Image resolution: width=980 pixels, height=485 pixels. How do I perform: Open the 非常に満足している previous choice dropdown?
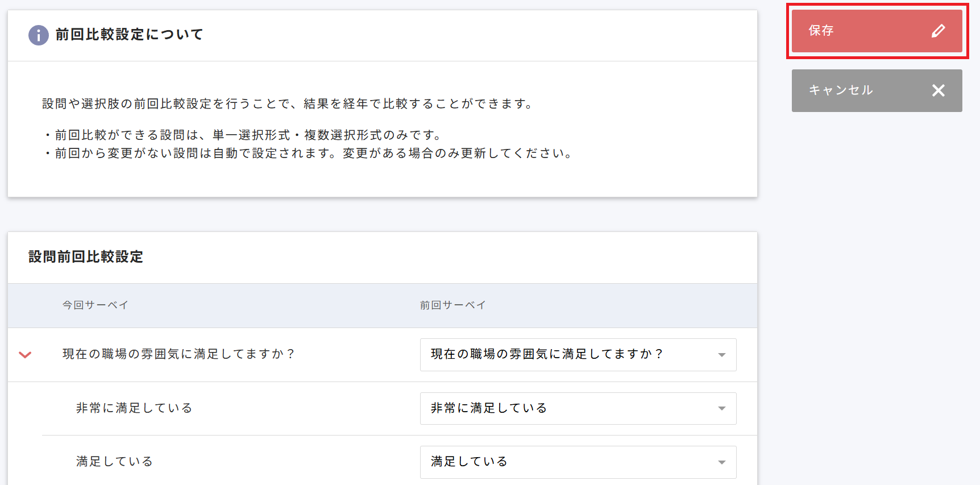(x=578, y=408)
